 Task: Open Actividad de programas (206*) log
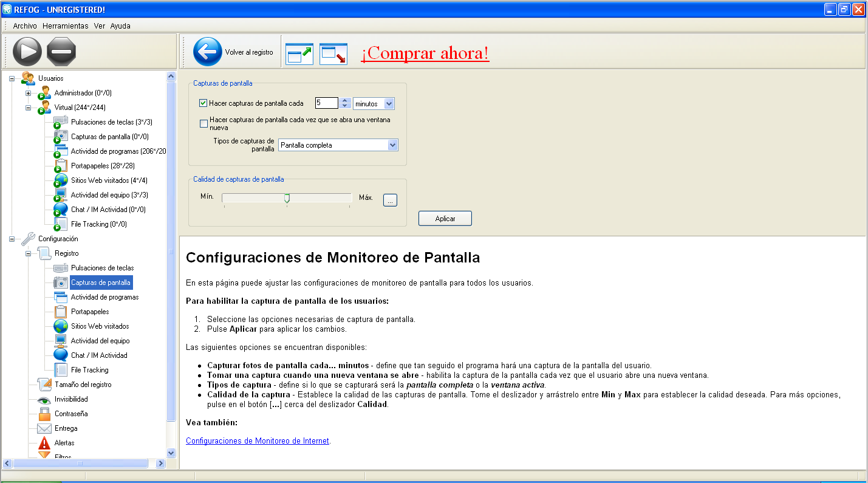[118, 151]
